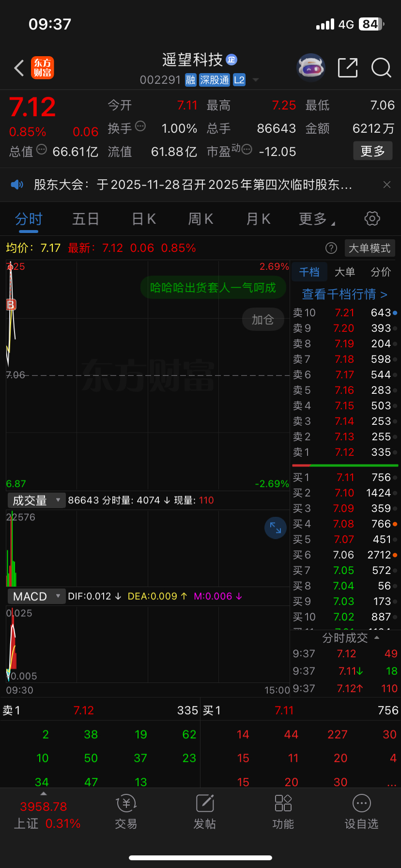
Task: Tap the buy-sell ratio red-green bar
Action: (345, 465)
